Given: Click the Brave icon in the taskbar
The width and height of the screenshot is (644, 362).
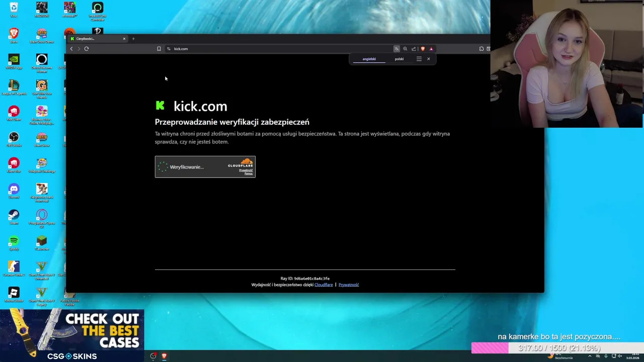Looking at the screenshot, I should click(x=164, y=356).
